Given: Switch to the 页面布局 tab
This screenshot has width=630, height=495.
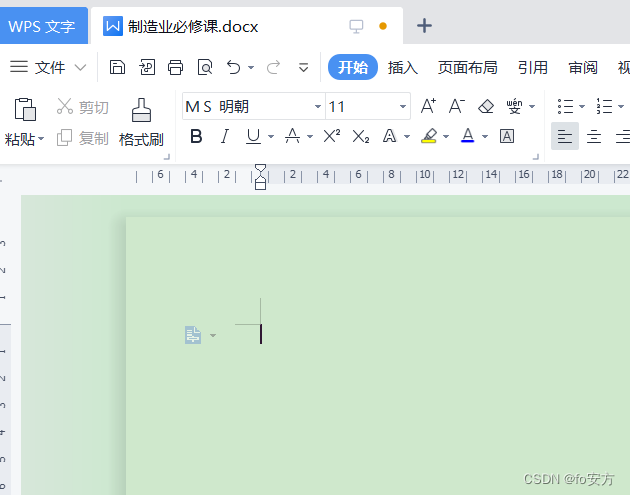Looking at the screenshot, I should coord(468,68).
